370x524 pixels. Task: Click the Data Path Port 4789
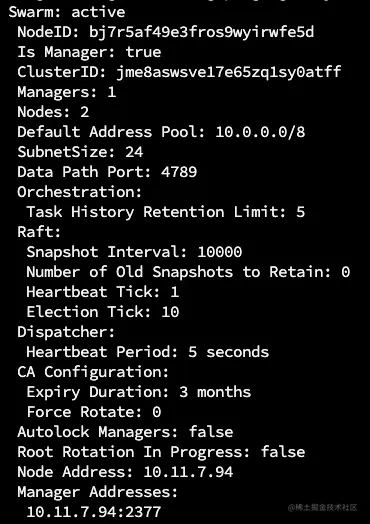pyautogui.click(x=179, y=172)
